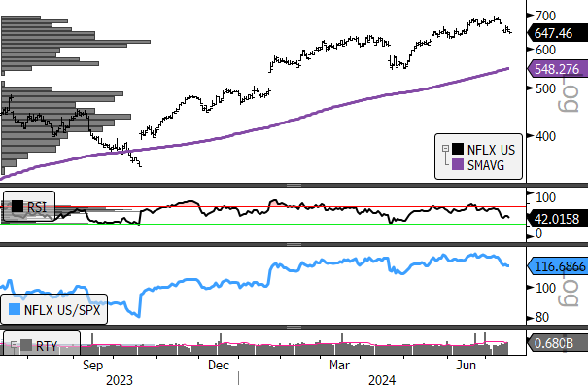
Task: Click the 0.680B volume value tag
Action: click(557, 343)
